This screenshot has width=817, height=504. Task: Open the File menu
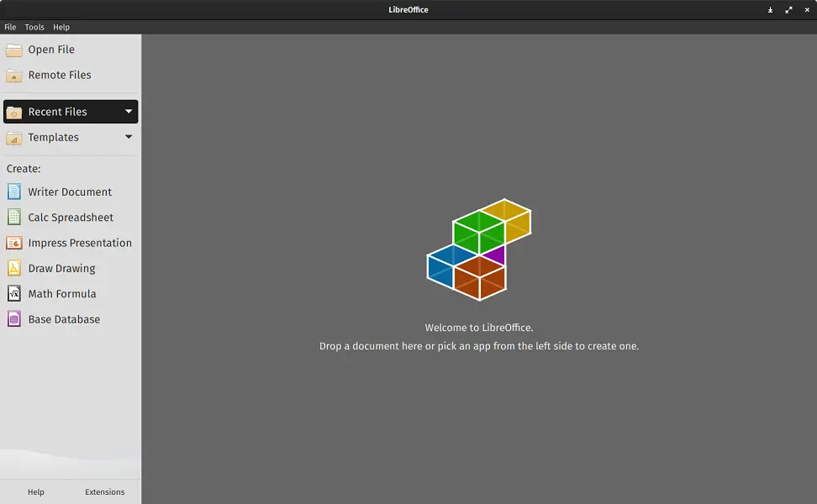pos(10,27)
